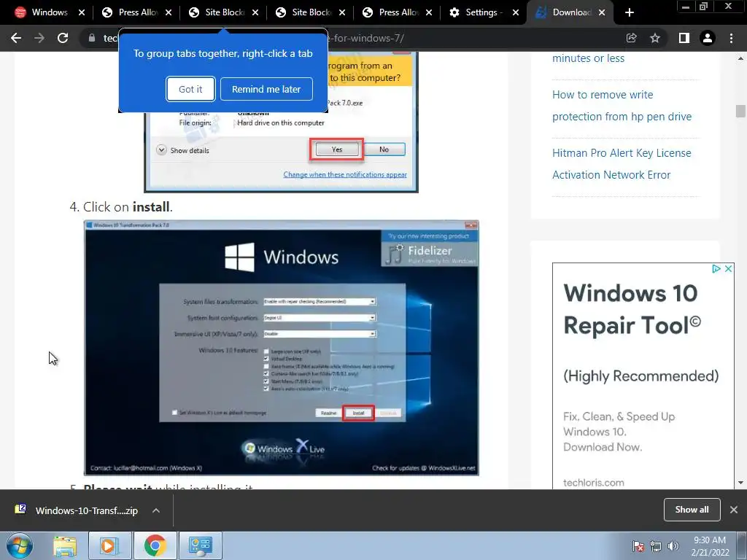This screenshot has width=747, height=560.
Task: Open the side panel icon
Action: [684, 38]
